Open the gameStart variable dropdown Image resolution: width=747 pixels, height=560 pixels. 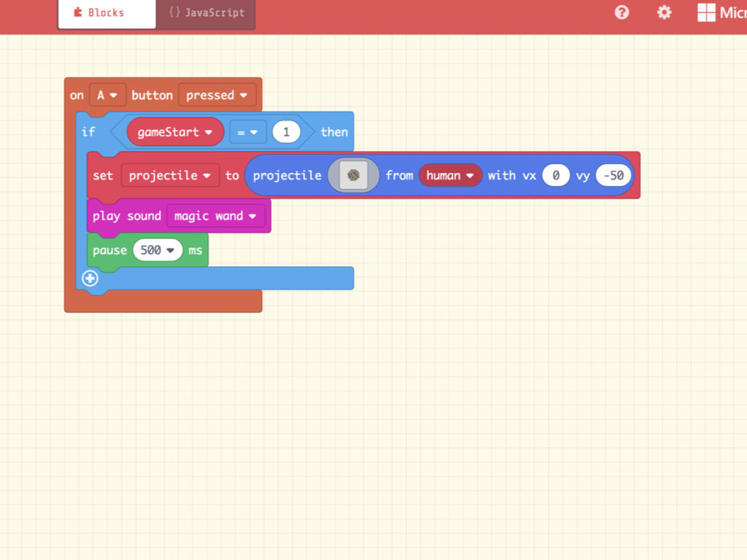coord(175,132)
